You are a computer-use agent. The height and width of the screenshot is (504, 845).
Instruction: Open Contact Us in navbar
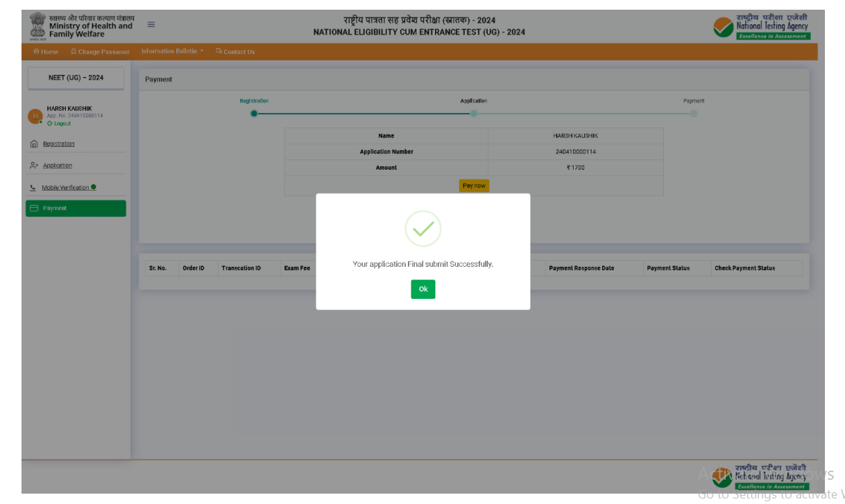click(x=235, y=52)
